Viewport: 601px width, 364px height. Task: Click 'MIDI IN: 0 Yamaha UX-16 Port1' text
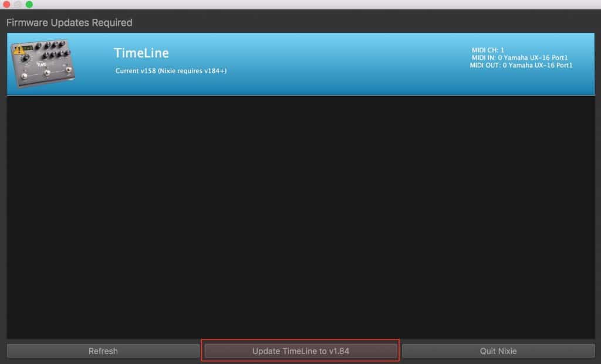click(519, 57)
